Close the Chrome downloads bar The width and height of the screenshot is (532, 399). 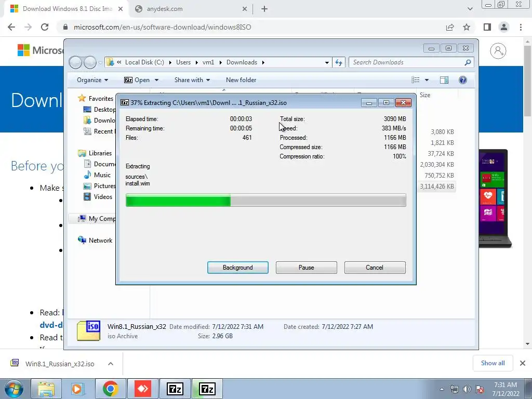point(523,363)
